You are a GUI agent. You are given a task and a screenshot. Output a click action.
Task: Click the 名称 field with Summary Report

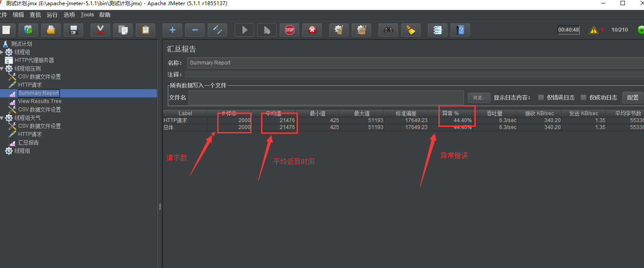point(415,63)
